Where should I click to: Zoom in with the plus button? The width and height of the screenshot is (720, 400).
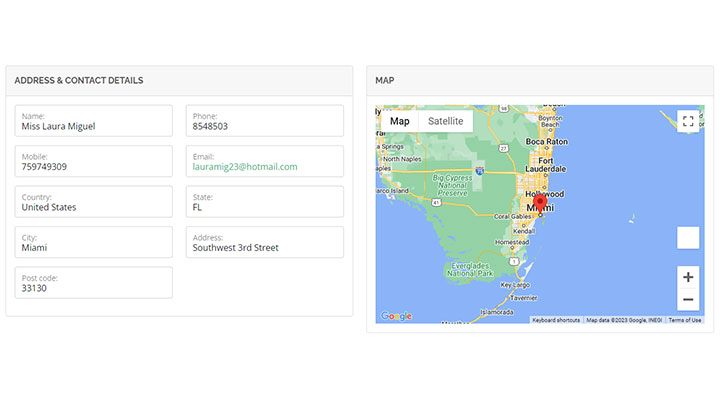click(x=688, y=277)
